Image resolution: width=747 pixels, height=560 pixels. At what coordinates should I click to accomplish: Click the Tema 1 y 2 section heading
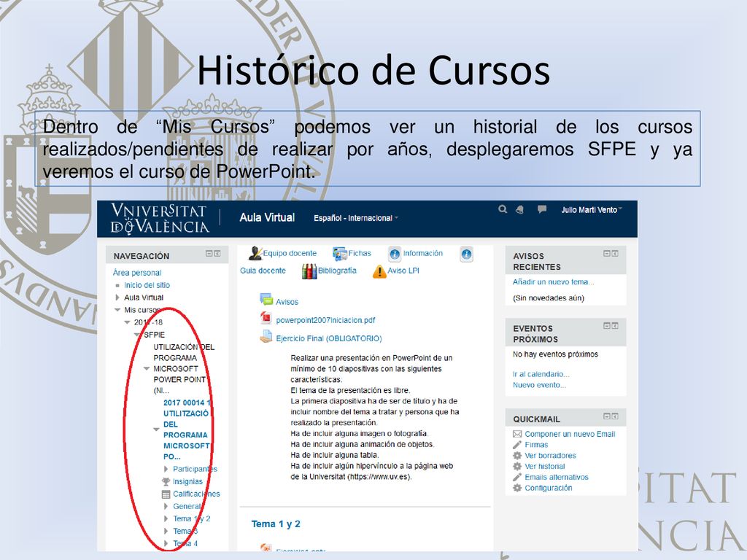click(x=276, y=524)
